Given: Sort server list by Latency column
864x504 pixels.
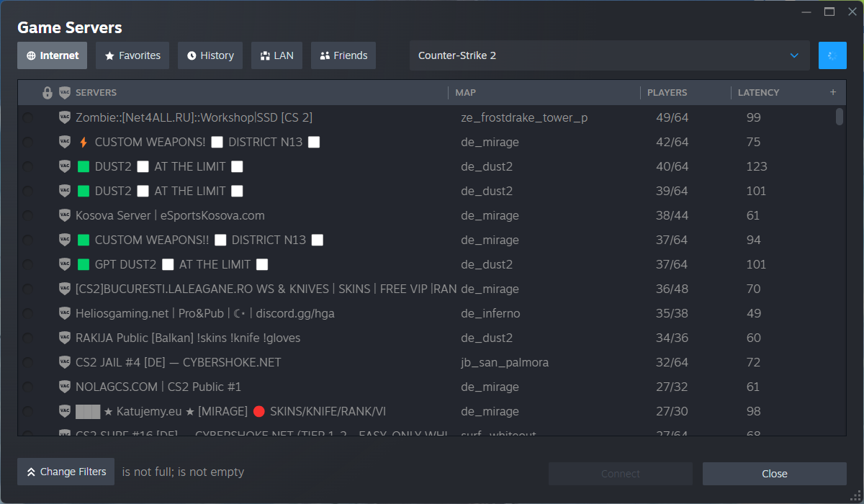Looking at the screenshot, I should (x=759, y=93).
